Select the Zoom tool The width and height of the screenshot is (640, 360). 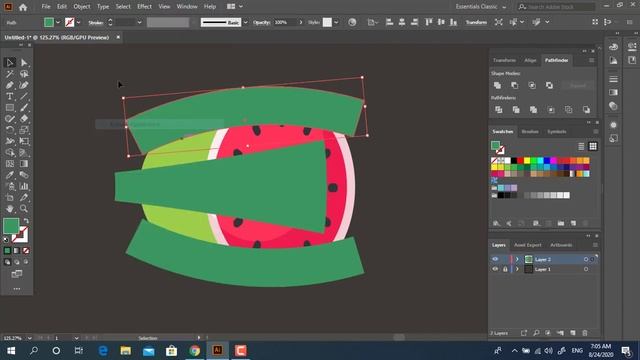tap(24, 209)
